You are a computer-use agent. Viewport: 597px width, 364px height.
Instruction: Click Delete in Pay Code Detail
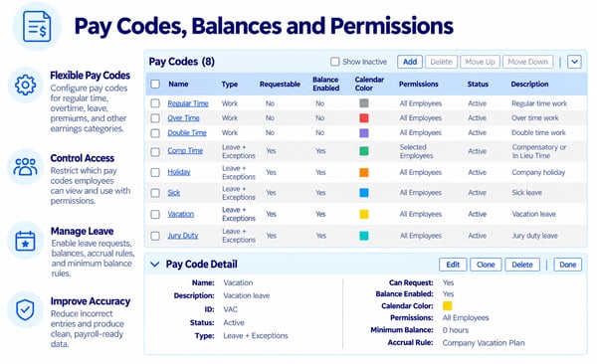(522, 265)
